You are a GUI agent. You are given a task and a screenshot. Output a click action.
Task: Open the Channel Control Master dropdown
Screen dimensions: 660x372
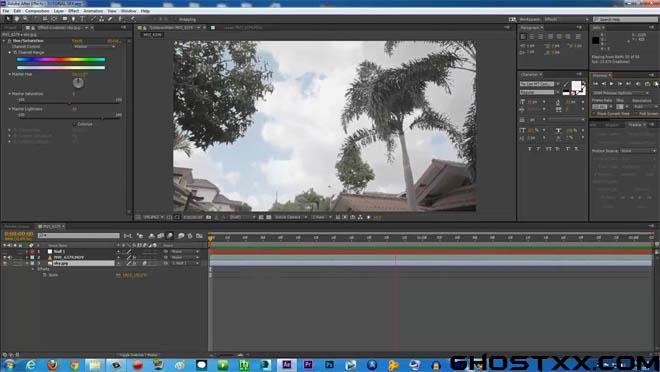[94, 47]
